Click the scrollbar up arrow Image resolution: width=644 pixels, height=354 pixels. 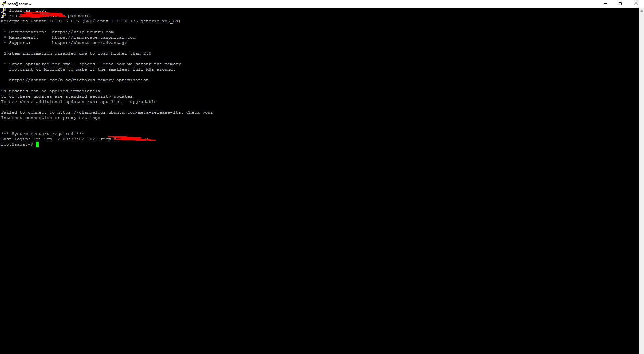tap(641, 10)
